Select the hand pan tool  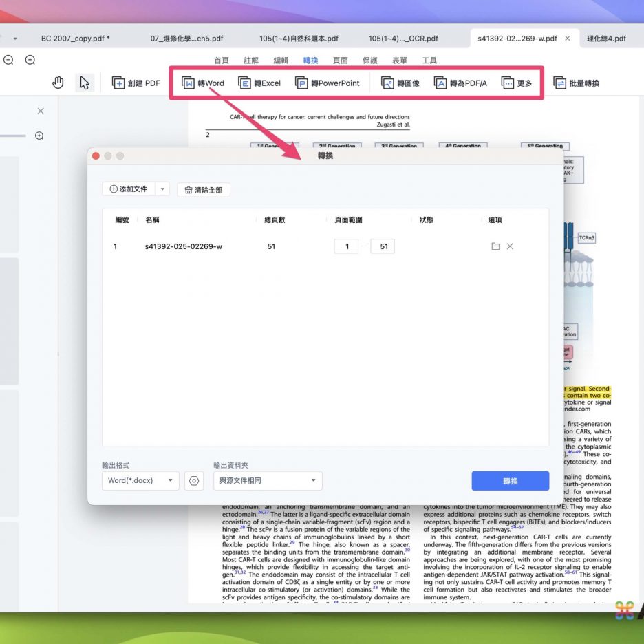[58, 83]
